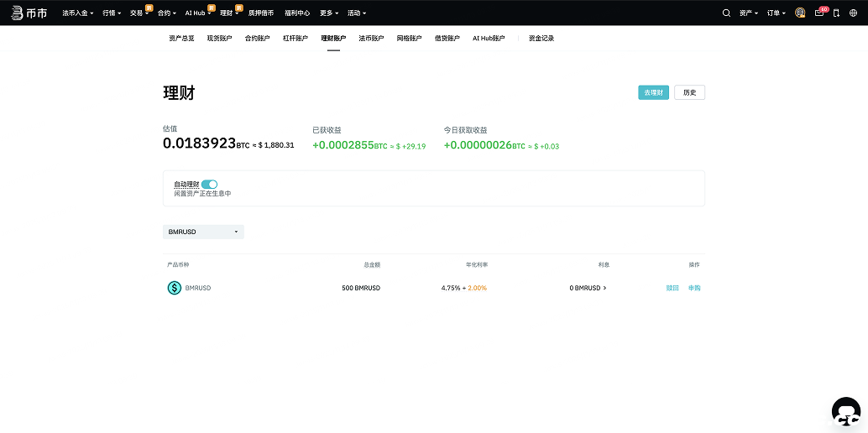
Task: Open the search magnifier icon
Action: pos(726,13)
